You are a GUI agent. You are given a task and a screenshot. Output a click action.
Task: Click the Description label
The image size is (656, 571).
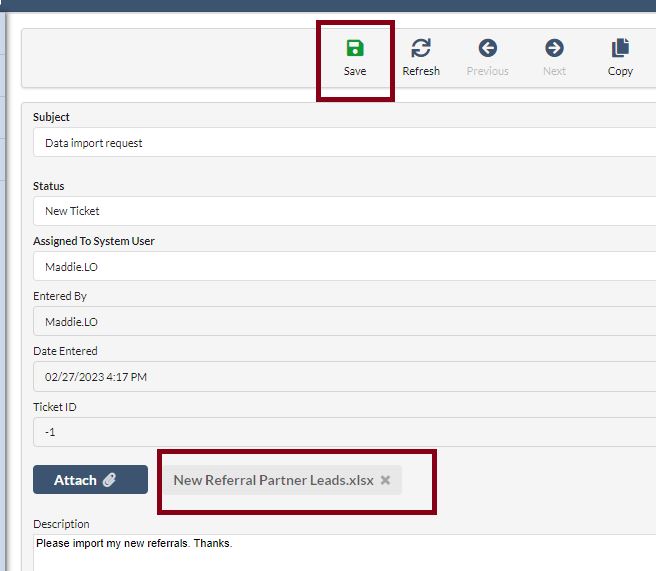61,524
